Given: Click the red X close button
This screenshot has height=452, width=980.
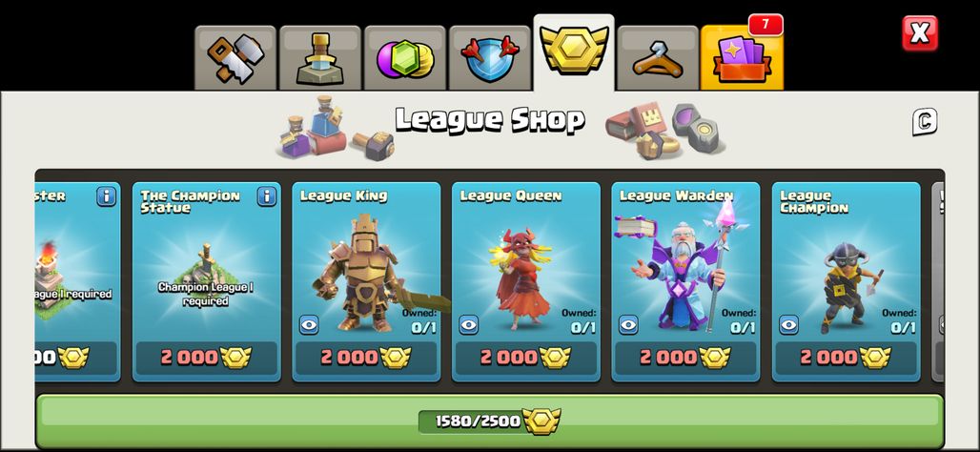Looking at the screenshot, I should coord(920,33).
